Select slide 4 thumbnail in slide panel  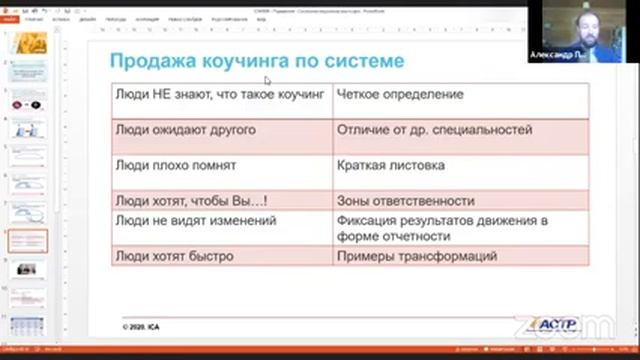(28, 128)
